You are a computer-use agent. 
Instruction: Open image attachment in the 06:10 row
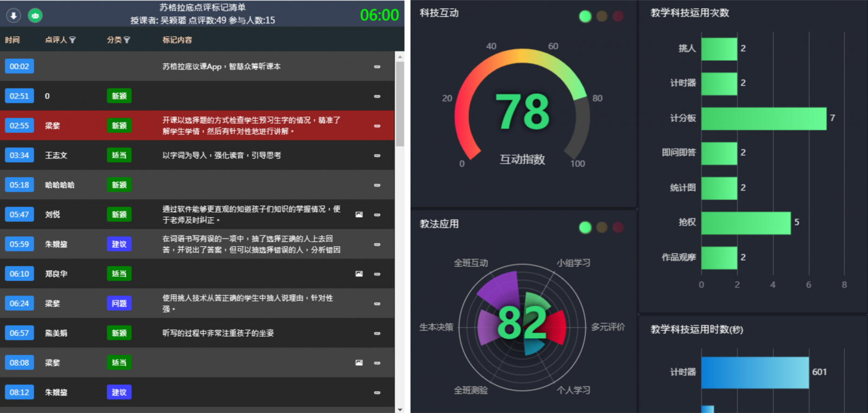click(359, 274)
